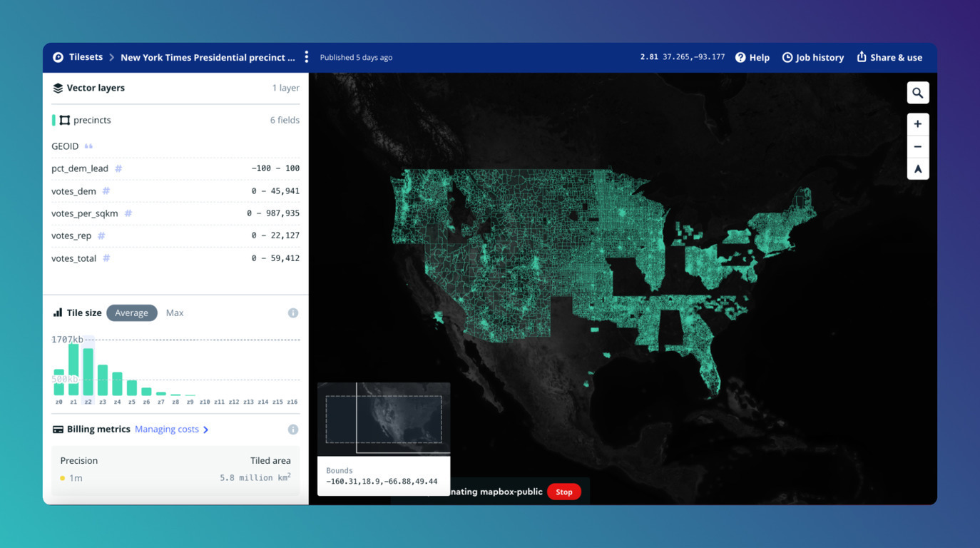Click the z3 tile size bar

click(x=103, y=380)
